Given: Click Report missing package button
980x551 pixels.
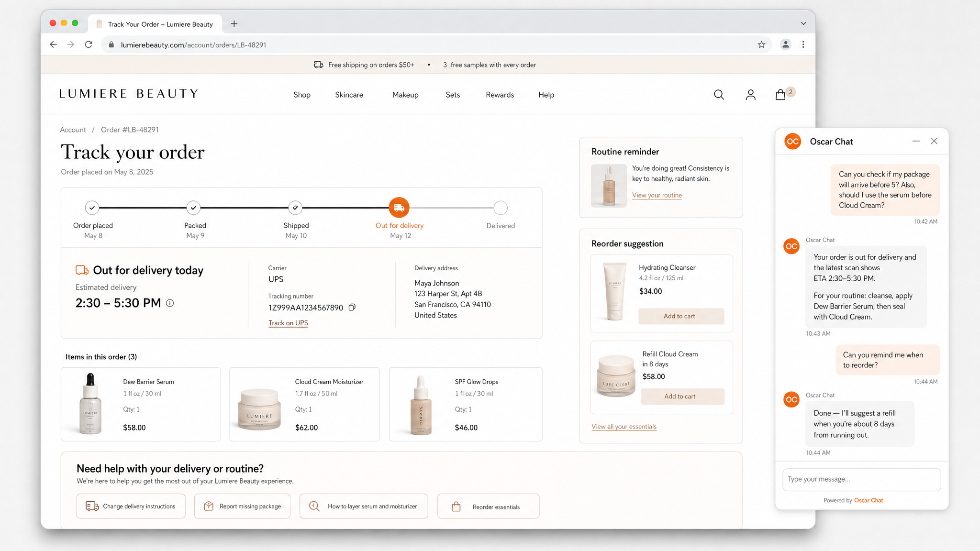Looking at the screenshot, I should (242, 506).
